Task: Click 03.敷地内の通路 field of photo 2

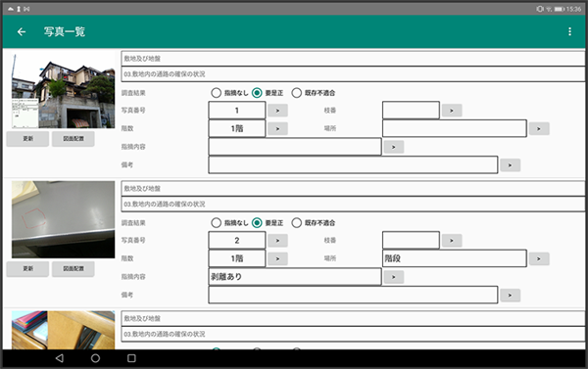Action: pos(353,205)
